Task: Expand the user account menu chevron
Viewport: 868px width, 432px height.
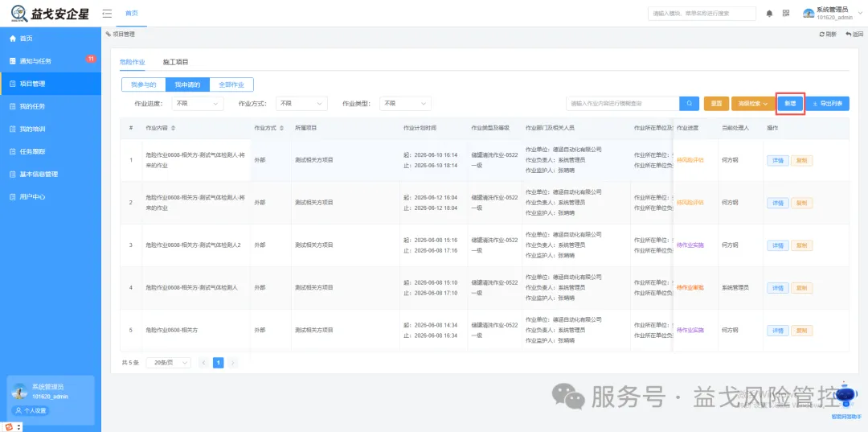Action: 860,14
